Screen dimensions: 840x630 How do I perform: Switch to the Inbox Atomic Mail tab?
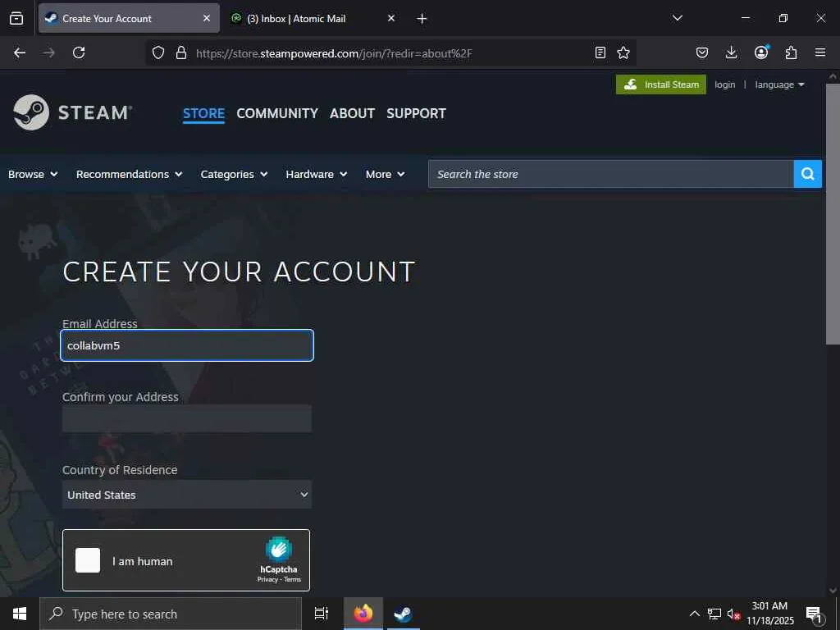pyautogui.click(x=313, y=18)
